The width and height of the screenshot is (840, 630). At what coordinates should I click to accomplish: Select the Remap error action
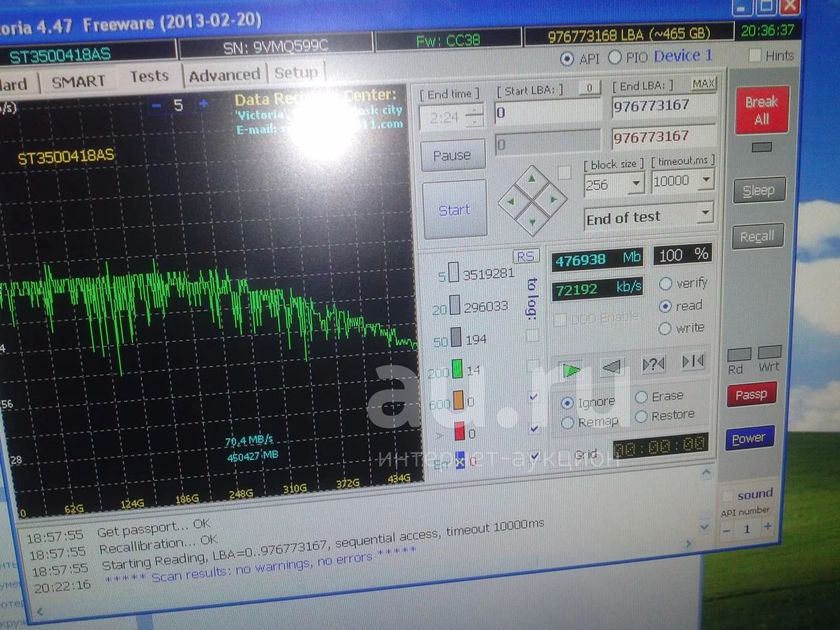(567, 423)
